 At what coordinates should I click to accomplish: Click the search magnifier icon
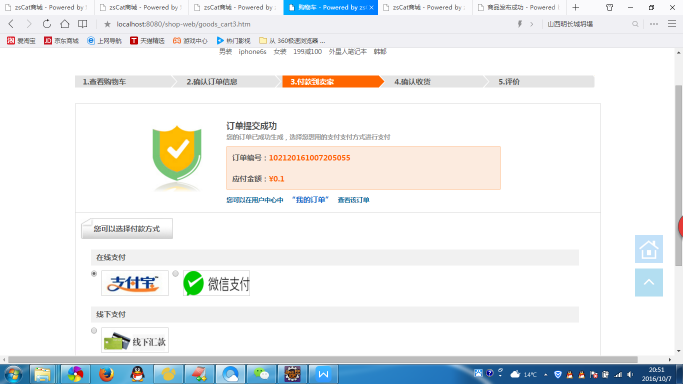click(635, 24)
